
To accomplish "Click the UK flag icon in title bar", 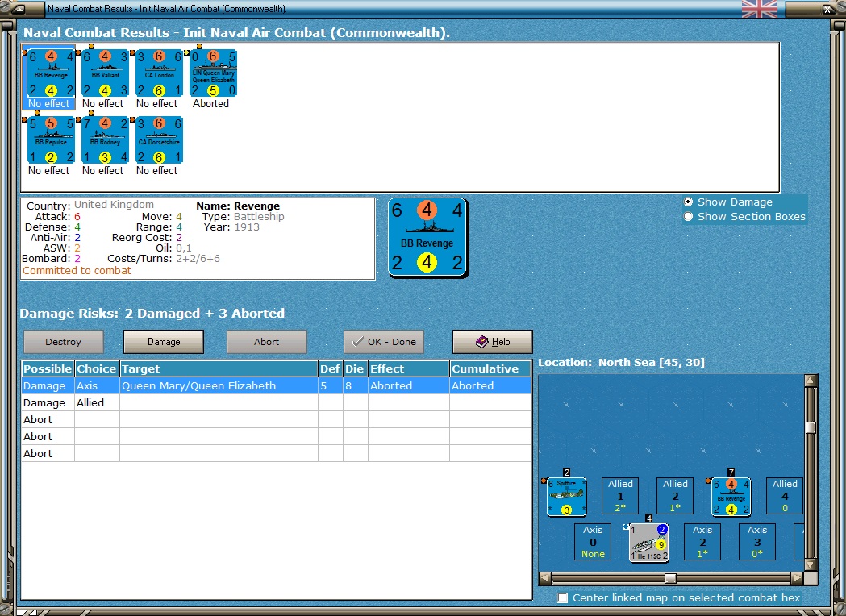I will click(760, 9).
